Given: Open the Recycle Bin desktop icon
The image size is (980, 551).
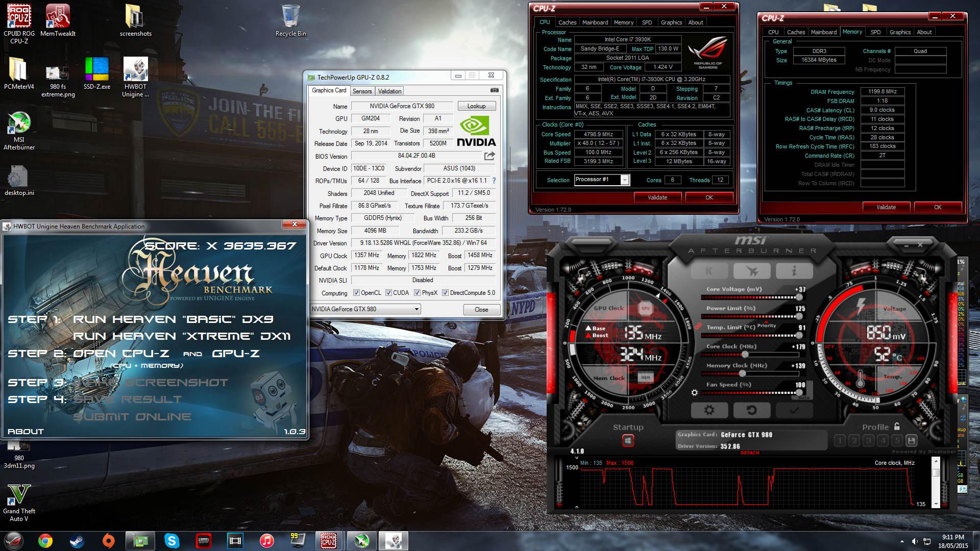Looking at the screenshot, I should point(290,20).
